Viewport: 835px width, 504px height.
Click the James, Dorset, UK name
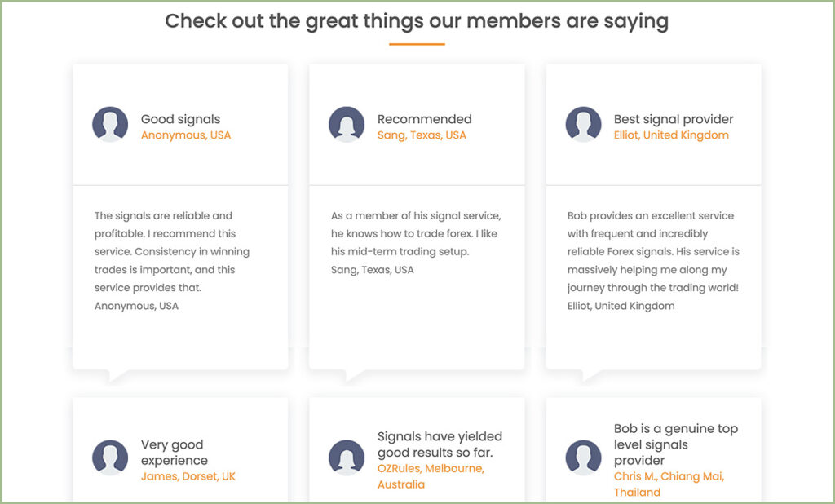click(x=188, y=476)
